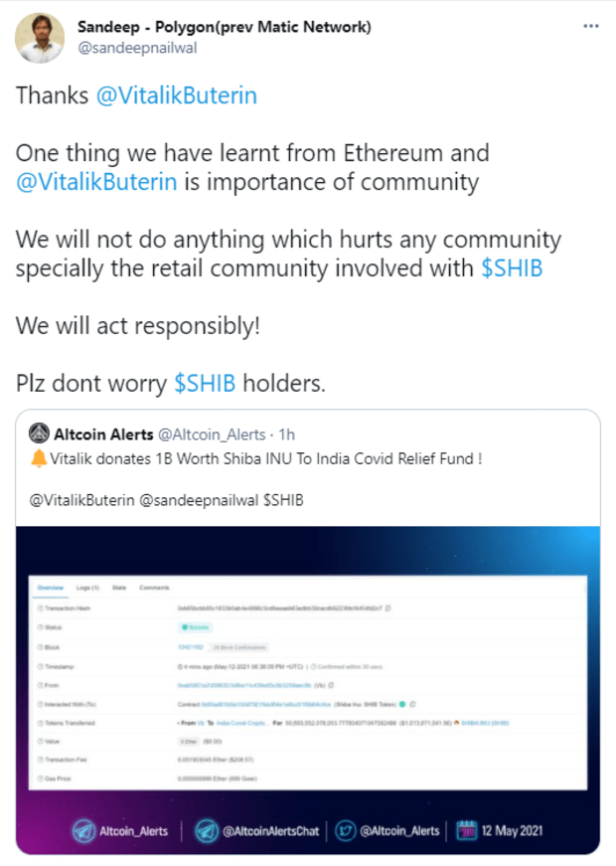
Task: Click $SHIB cashtag in 'Plz dont worry' line
Action: (x=206, y=383)
